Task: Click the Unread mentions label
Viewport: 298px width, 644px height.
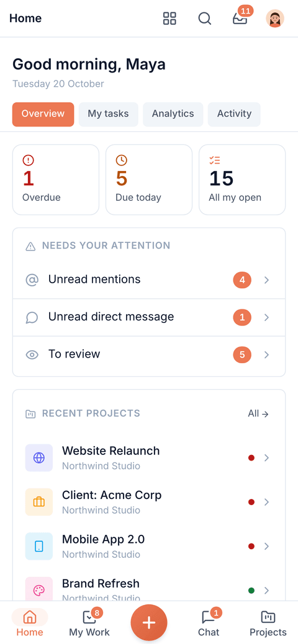Action: (x=94, y=280)
